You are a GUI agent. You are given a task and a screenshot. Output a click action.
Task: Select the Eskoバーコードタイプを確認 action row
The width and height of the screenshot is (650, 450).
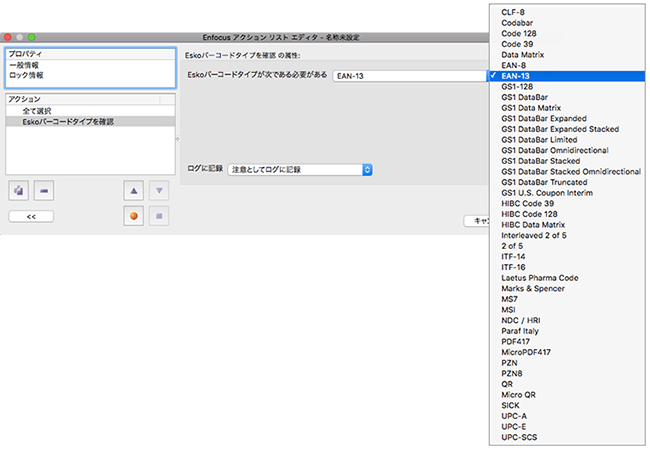click(x=90, y=121)
